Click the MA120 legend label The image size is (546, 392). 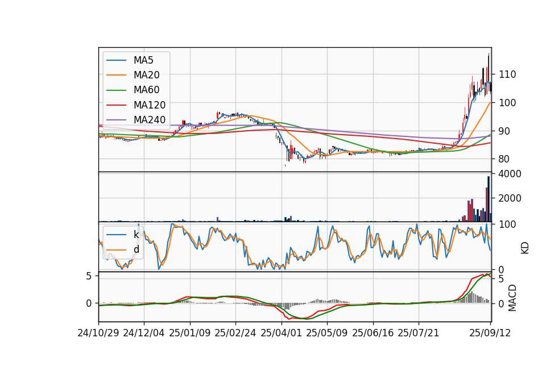(x=150, y=105)
